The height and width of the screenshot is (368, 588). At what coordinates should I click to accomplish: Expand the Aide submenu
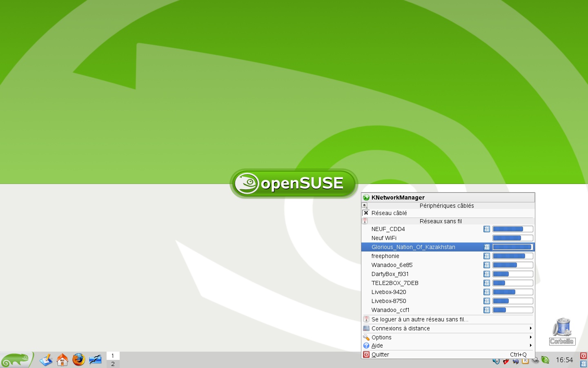pyautogui.click(x=448, y=346)
